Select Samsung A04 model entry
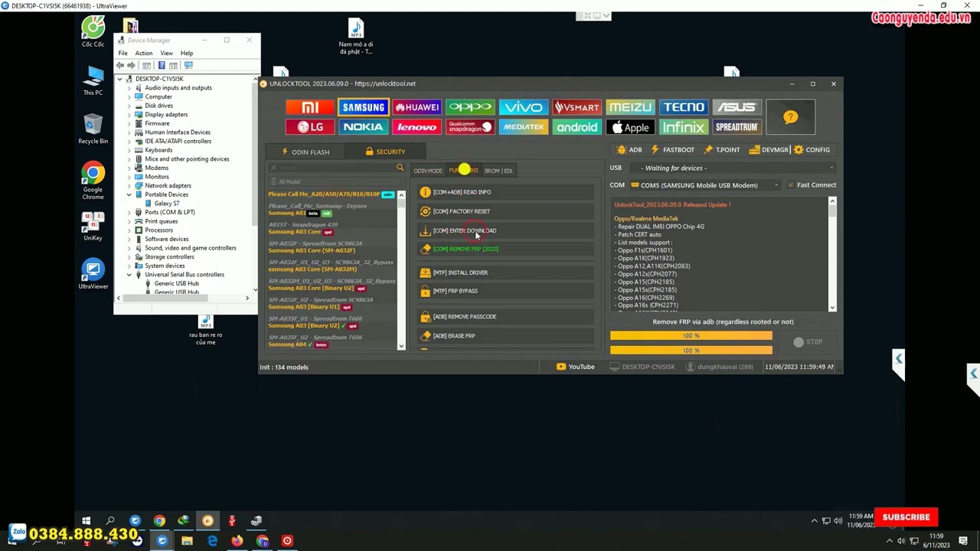980x551 pixels. click(x=331, y=341)
